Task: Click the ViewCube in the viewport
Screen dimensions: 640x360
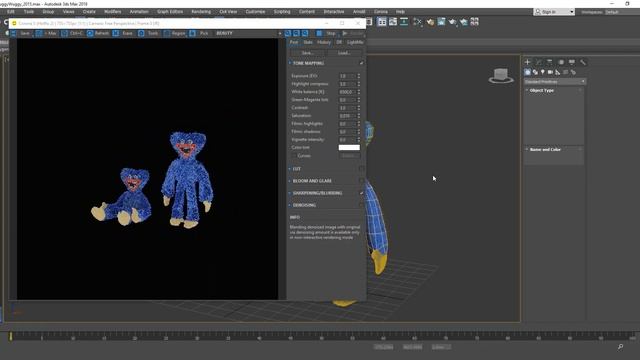Action: (501, 76)
